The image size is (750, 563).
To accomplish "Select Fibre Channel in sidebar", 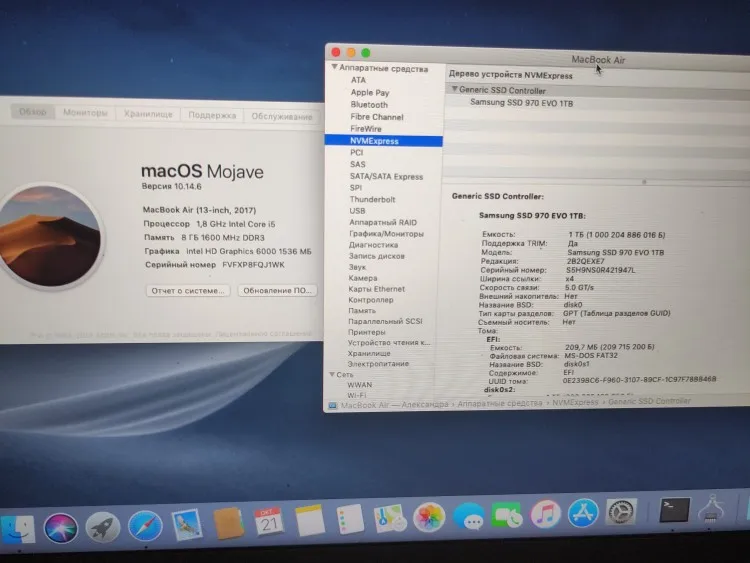I will [x=376, y=117].
